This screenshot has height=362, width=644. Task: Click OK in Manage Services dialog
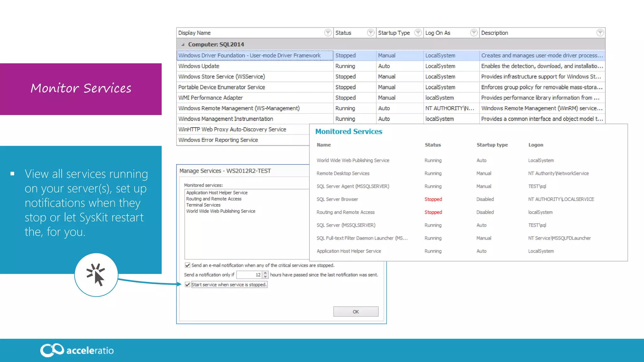point(356,312)
